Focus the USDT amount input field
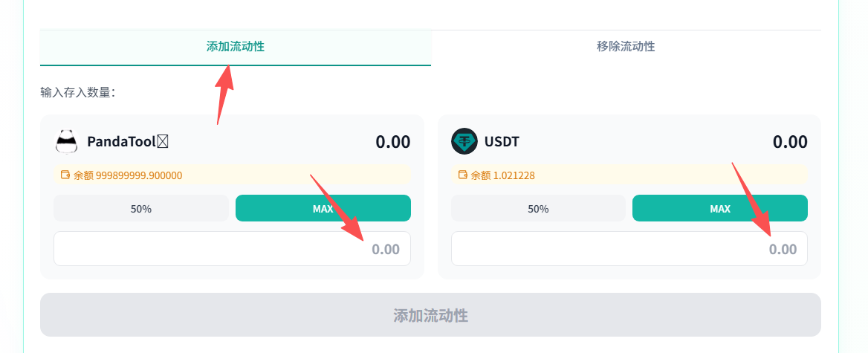Image resolution: width=868 pixels, height=353 pixels. (x=629, y=249)
